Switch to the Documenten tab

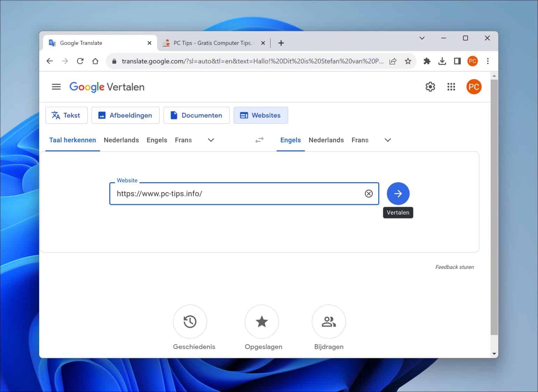pos(196,115)
